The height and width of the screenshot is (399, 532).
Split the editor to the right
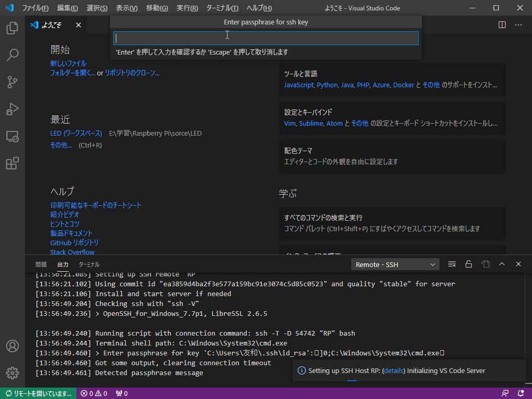point(502,25)
